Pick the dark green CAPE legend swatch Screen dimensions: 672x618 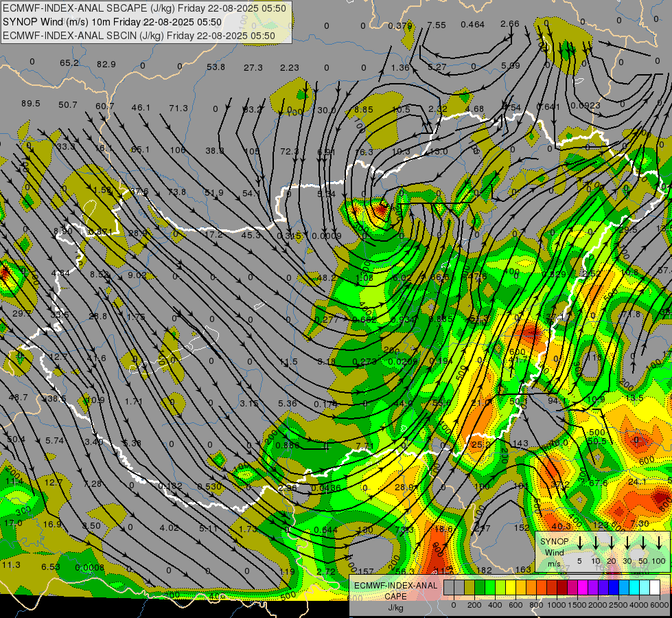click(480, 588)
